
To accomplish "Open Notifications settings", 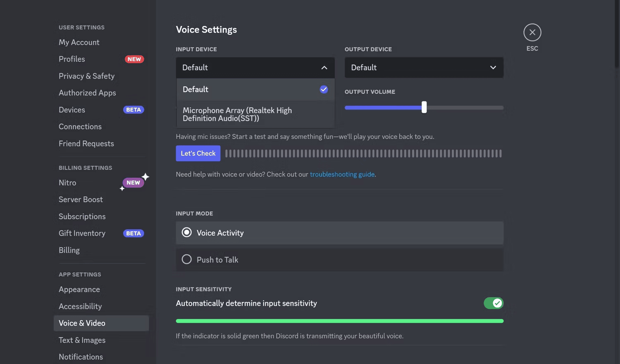I will 81,357.
